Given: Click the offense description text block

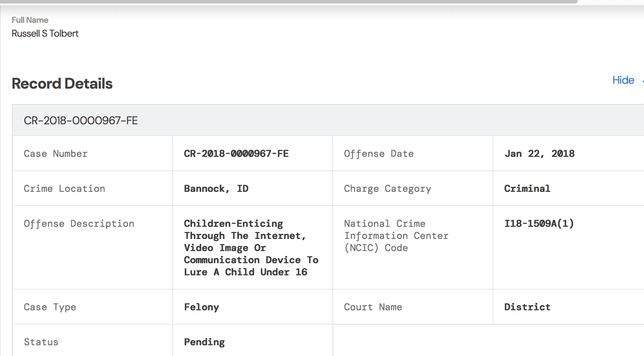Looking at the screenshot, I should click(x=251, y=248).
